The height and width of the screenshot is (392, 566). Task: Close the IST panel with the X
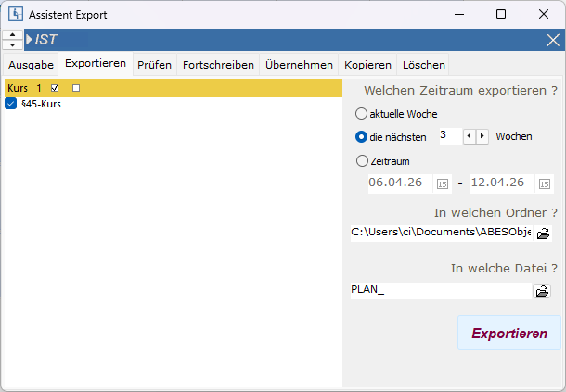[x=552, y=40]
